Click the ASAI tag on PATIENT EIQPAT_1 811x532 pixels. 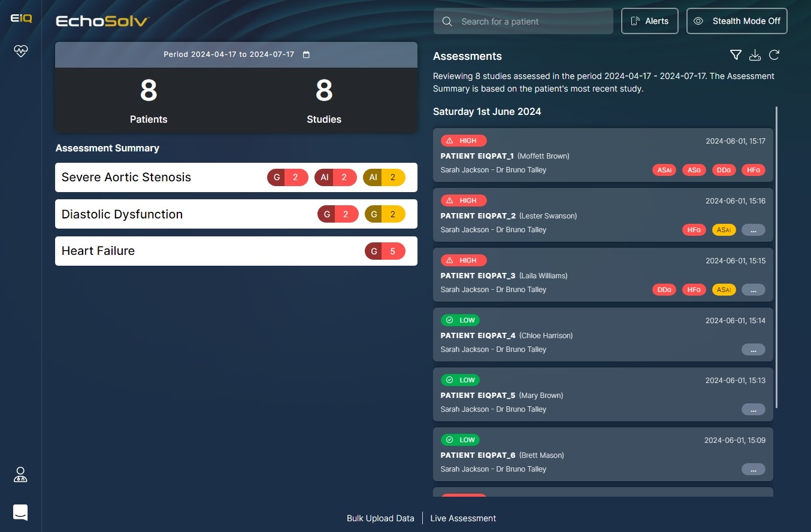point(664,170)
